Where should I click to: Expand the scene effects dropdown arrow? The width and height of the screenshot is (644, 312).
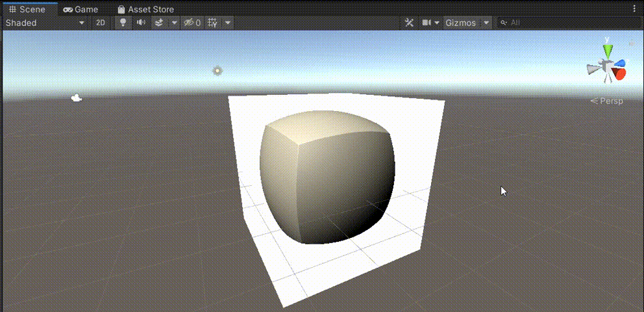(174, 23)
